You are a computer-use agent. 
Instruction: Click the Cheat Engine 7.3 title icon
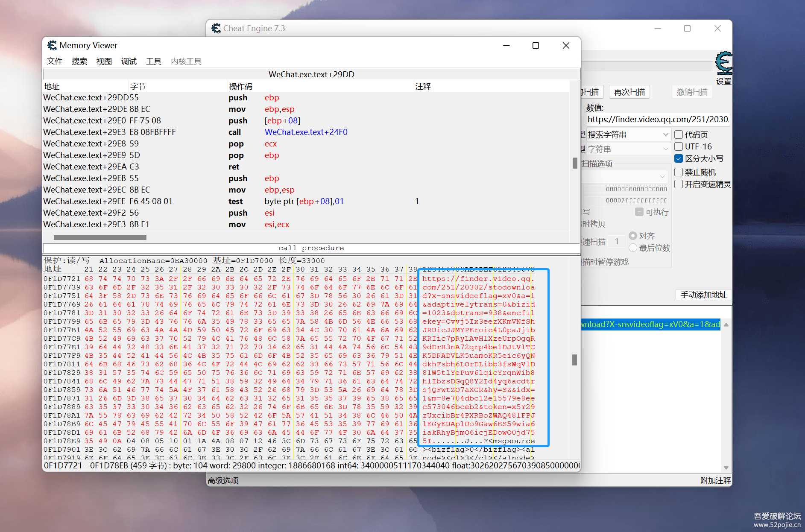(x=216, y=28)
